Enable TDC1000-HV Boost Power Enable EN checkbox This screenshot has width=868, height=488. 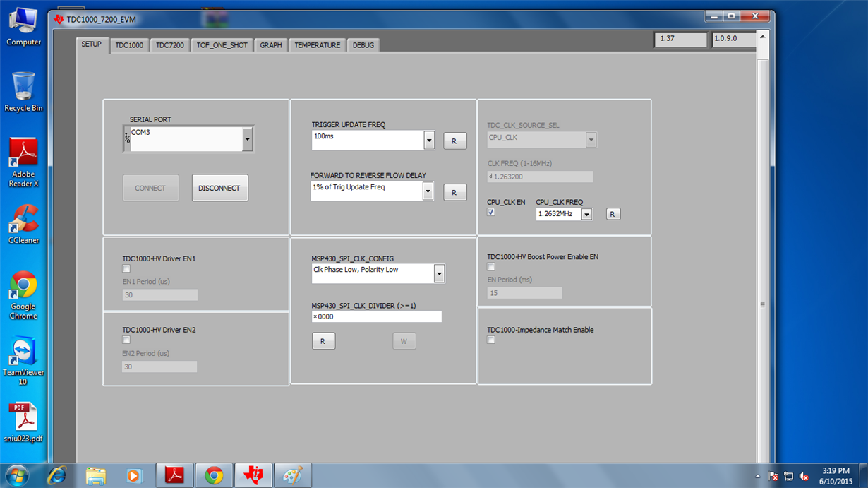coord(491,267)
